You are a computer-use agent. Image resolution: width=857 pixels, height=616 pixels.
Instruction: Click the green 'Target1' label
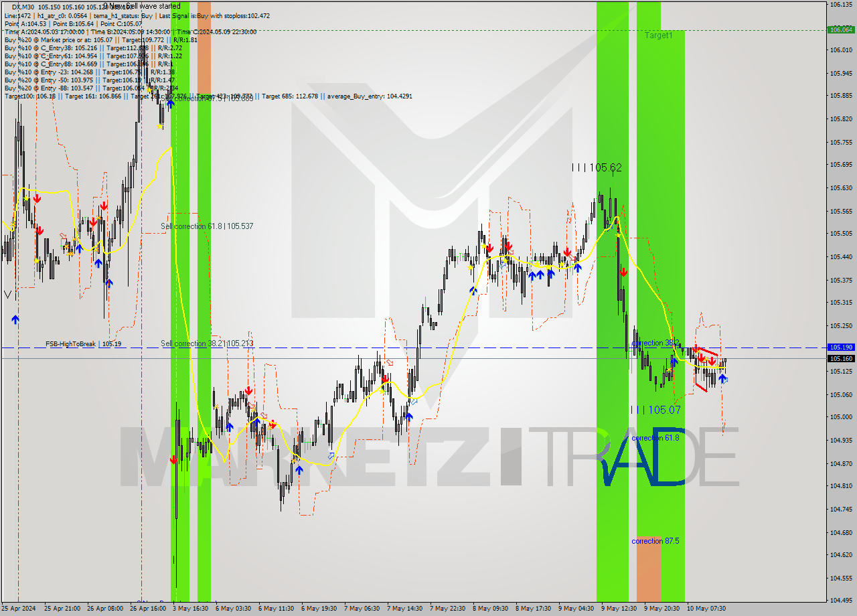coord(659,35)
